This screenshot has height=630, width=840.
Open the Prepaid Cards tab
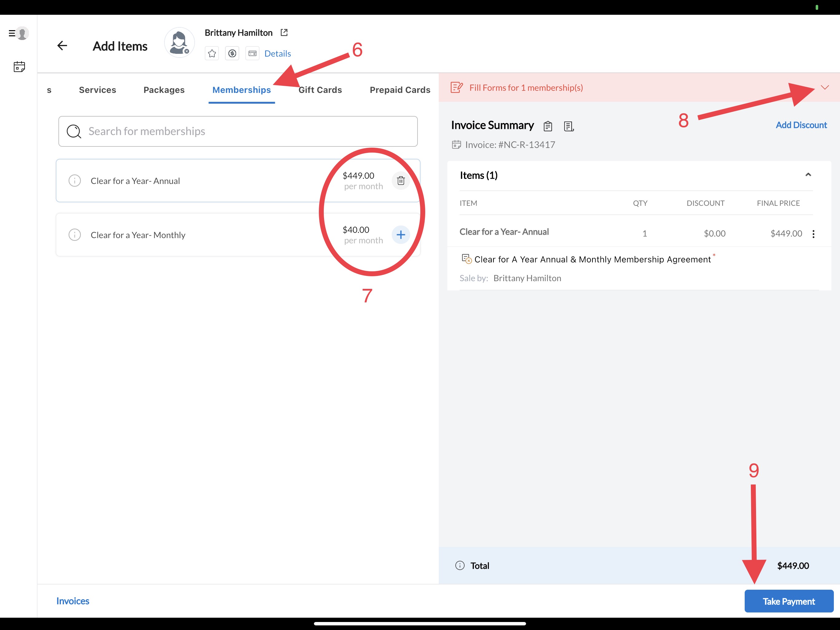pyautogui.click(x=400, y=90)
